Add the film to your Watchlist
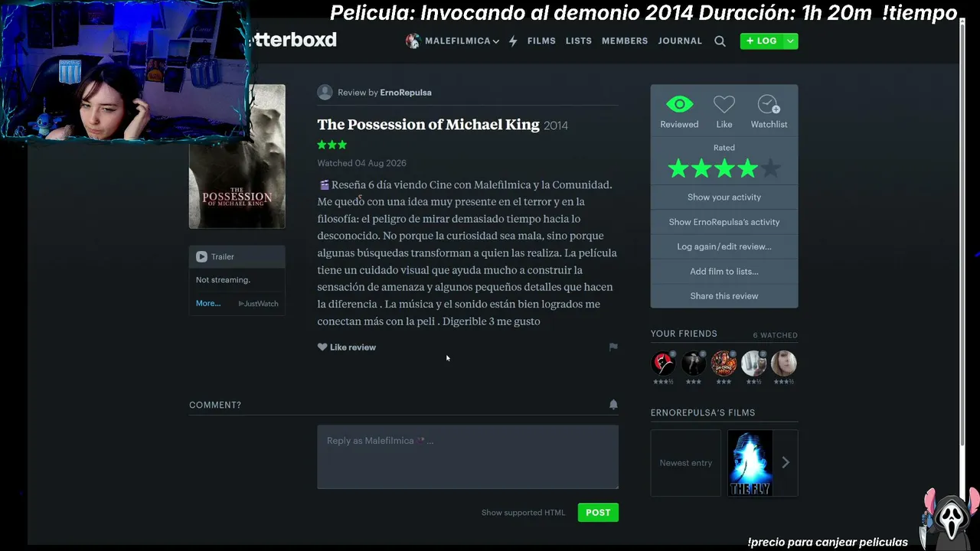This screenshot has width=980, height=551. coord(769,105)
